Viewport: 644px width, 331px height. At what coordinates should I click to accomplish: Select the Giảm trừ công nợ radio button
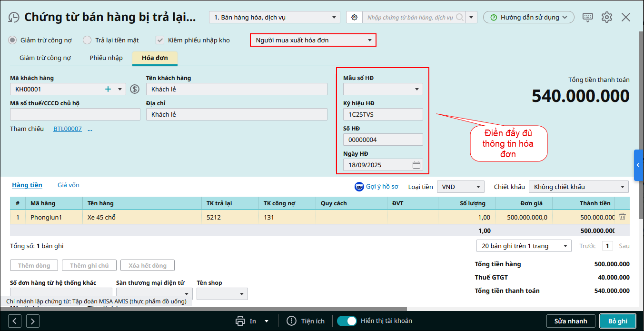click(x=13, y=40)
